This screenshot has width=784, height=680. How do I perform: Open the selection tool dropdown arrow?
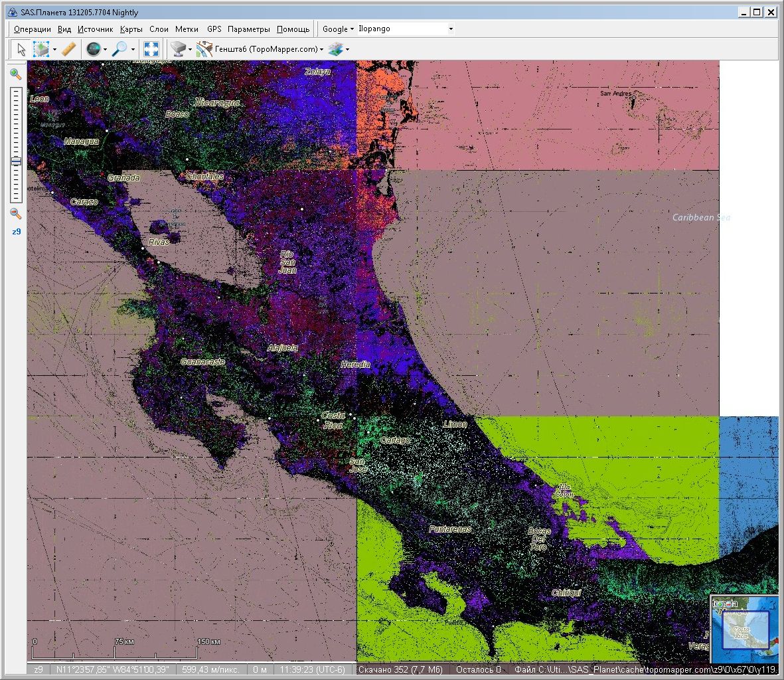pos(54,50)
